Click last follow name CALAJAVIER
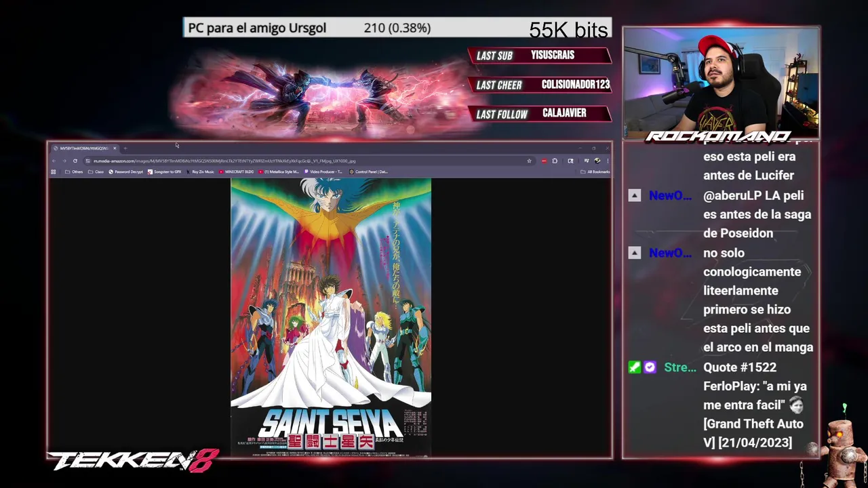Screen dimensions: 868x488 [564, 113]
